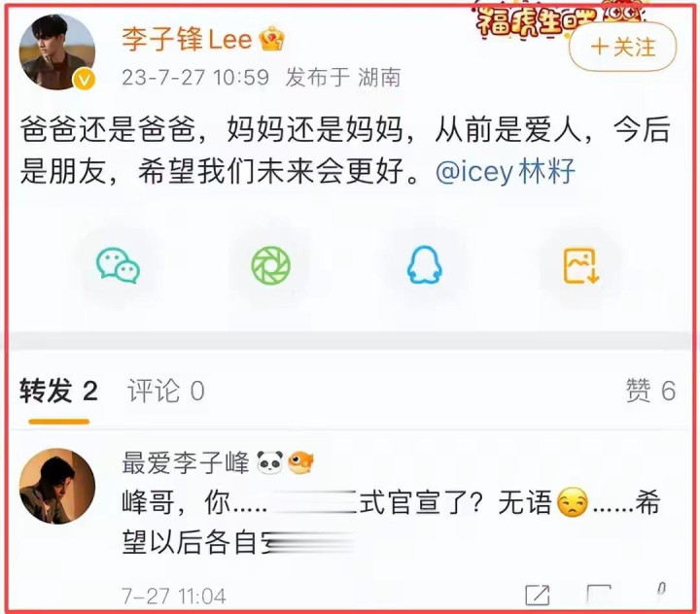Screen dimensions: 700x614
Task: Open 李子锋Lee profile avatar
Action: point(57,51)
